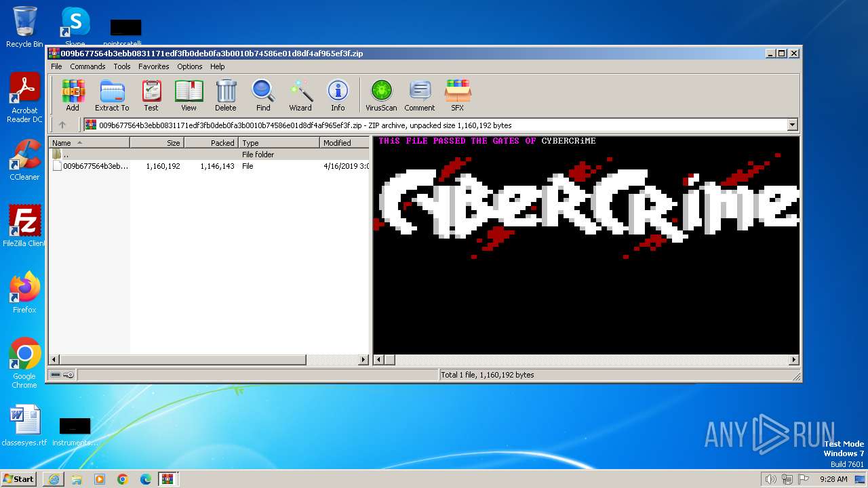This screenshot has width=868, height=488.
Task: Click the 9:28 AM system clock
Action: (833, 479)
